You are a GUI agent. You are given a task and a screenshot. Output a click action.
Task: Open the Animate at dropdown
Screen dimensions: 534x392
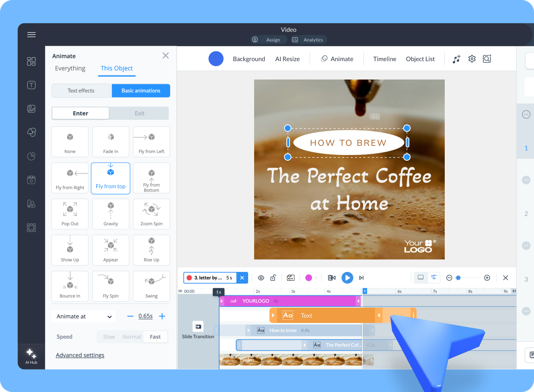pos(83,316)
